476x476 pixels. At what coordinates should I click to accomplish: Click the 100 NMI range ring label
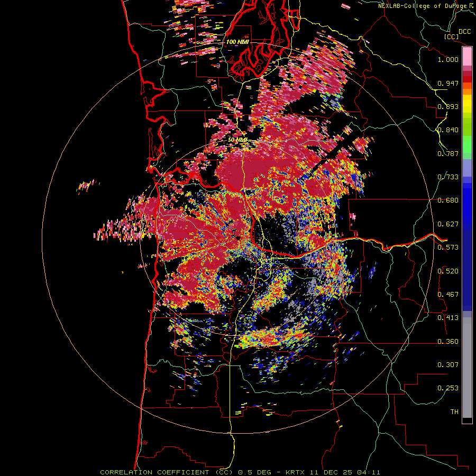click(237, 42)
